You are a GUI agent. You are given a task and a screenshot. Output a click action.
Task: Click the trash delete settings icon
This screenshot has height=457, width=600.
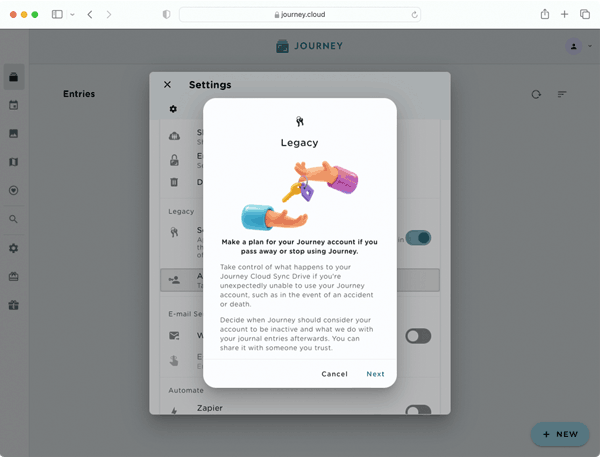pyautogui.click(x=174, y=182)
